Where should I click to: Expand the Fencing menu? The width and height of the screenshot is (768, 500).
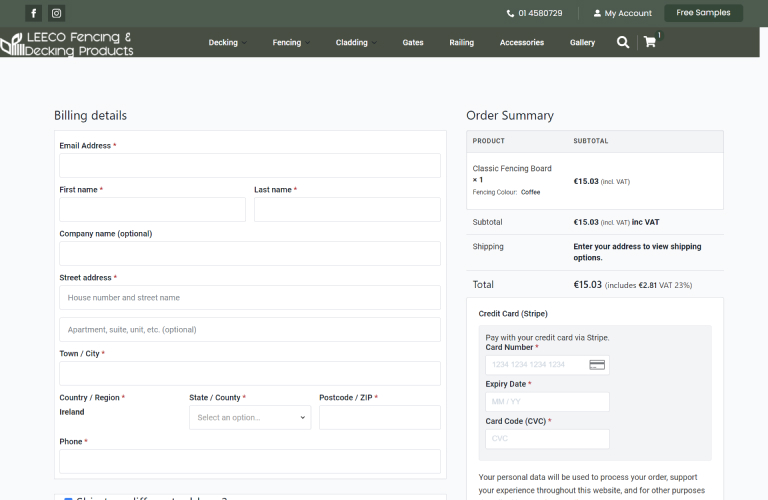point(288,43)
